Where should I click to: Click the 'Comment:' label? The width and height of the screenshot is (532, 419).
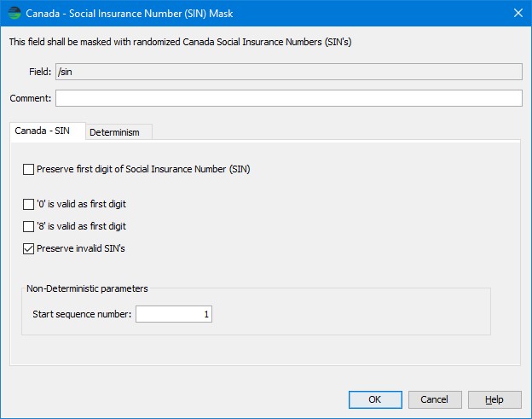pyautogui.click(x=31, y=98)
